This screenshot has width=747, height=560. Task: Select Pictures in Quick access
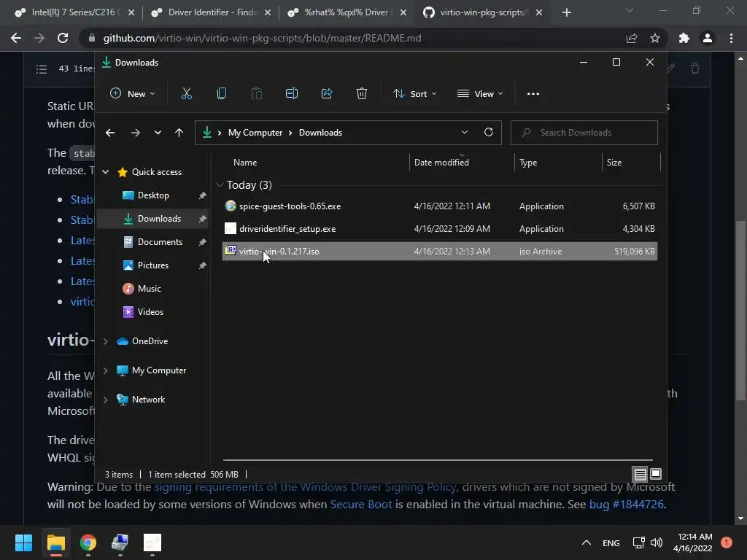click(x=153, y=265)
